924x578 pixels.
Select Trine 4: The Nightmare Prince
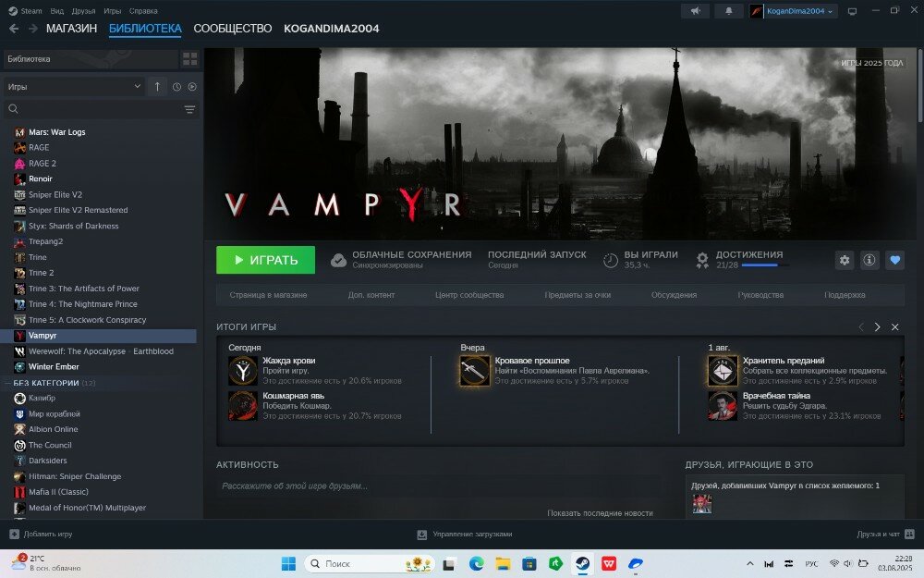83,304
